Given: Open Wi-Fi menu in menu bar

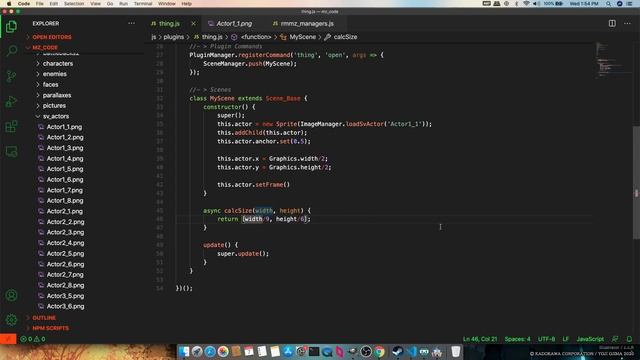Looking at the screenshot, I should click(x=526, y=4).
